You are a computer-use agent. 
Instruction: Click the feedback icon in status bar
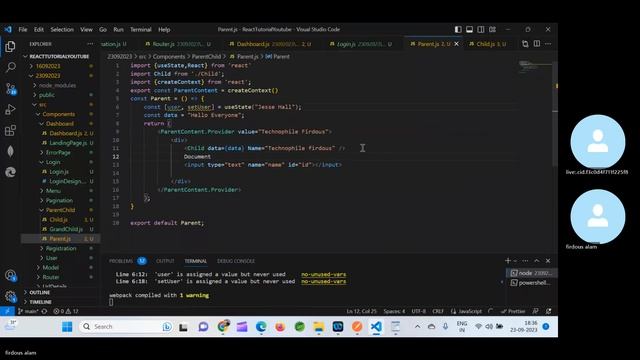(x=536, y=311)
